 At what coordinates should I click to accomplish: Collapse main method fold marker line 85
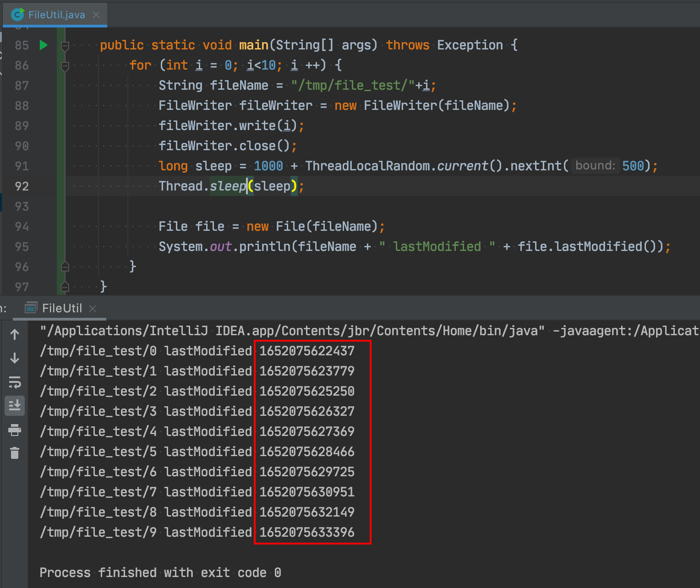pos(65,45)
